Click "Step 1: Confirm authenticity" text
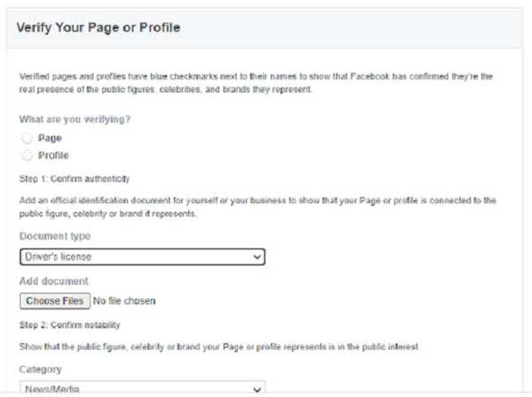 click(x=74, y=179)
